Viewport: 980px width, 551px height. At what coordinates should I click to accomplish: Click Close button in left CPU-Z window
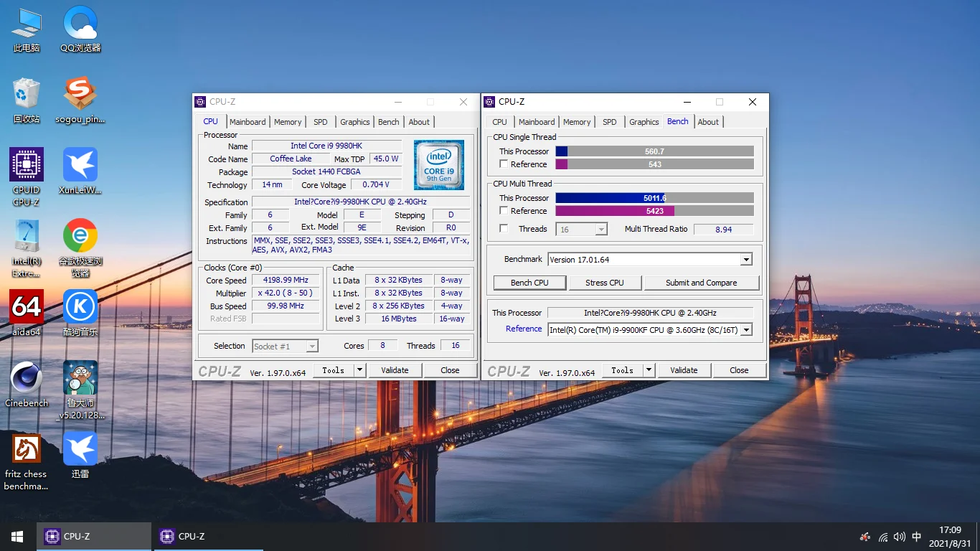coord(451,370)
